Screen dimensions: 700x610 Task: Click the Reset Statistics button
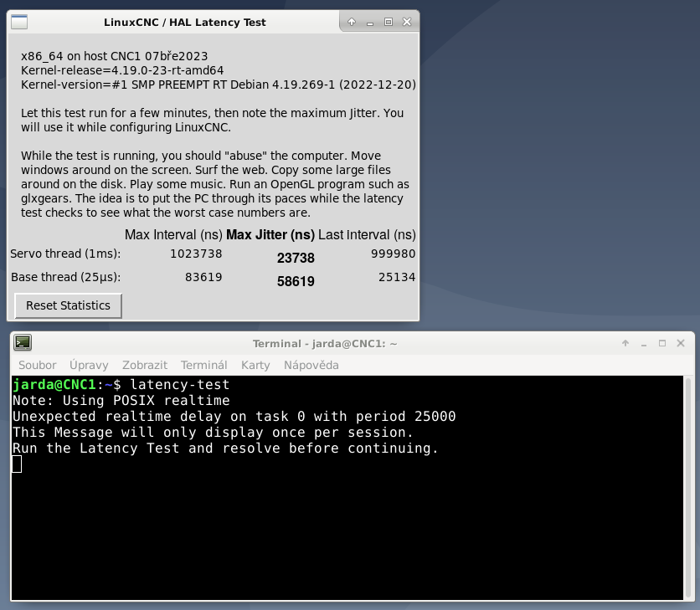pos(69,305)
